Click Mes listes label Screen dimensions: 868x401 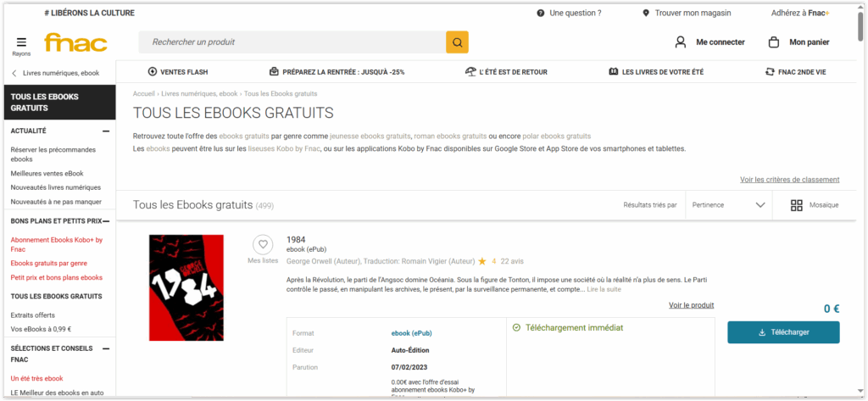tap(263, 260)
